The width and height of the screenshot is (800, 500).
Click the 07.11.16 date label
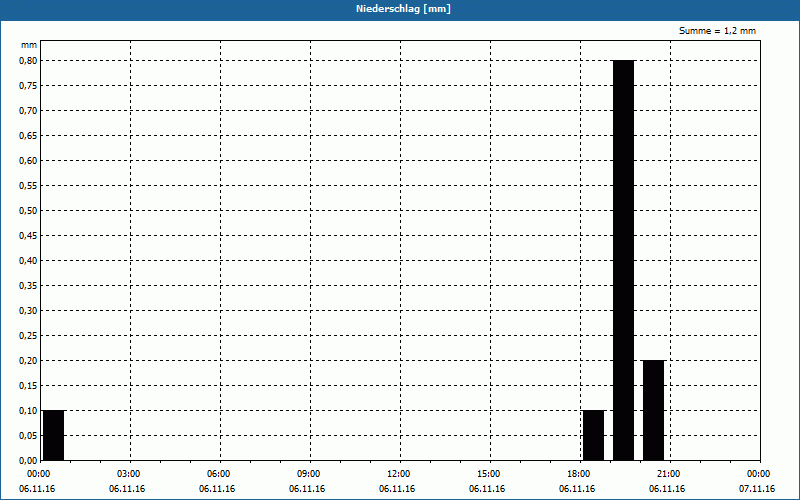[757, 489]
